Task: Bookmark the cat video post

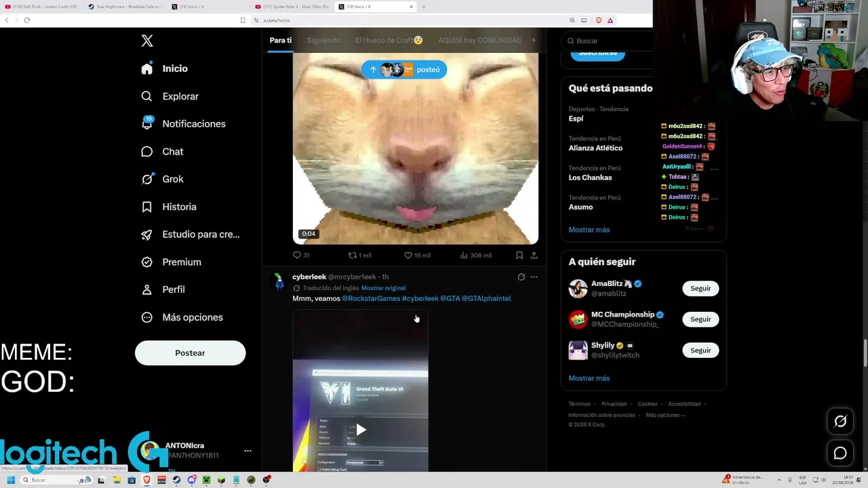Action: pos(519,256)
